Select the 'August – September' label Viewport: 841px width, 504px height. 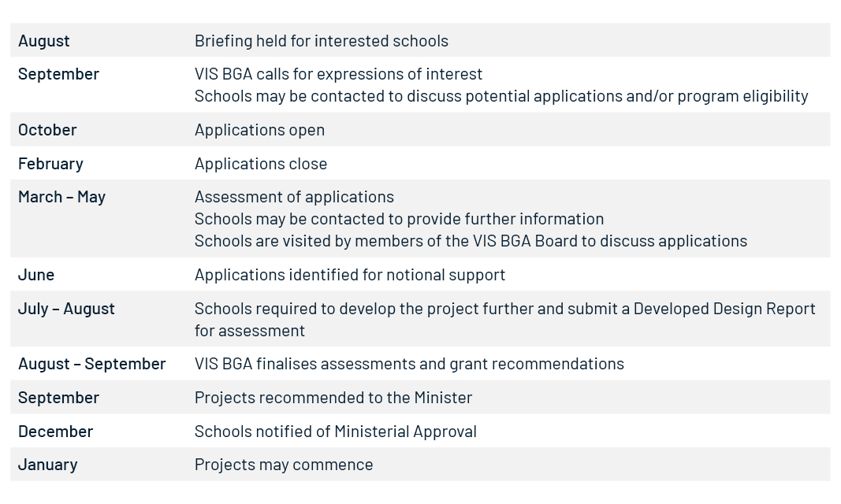91,364
